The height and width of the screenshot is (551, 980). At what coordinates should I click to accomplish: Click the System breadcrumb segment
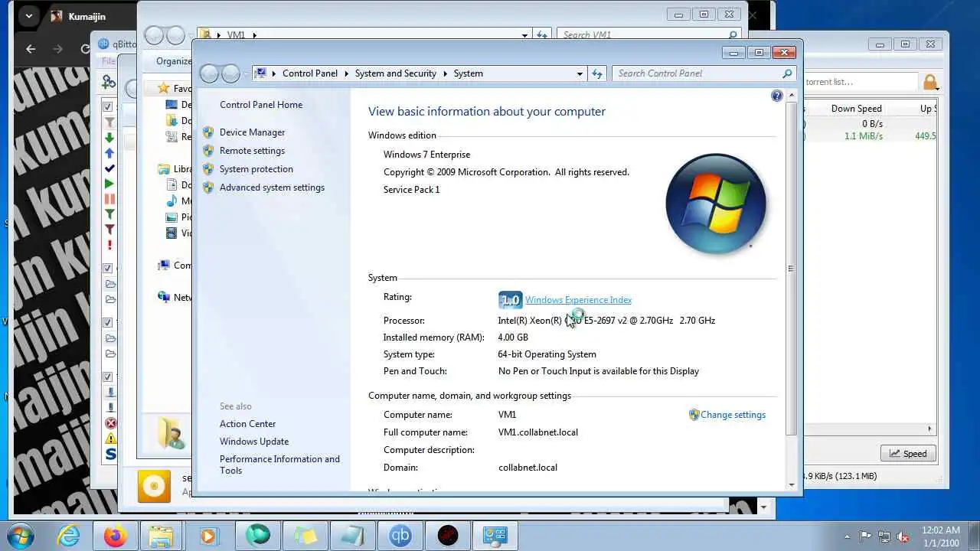point(468,73)
